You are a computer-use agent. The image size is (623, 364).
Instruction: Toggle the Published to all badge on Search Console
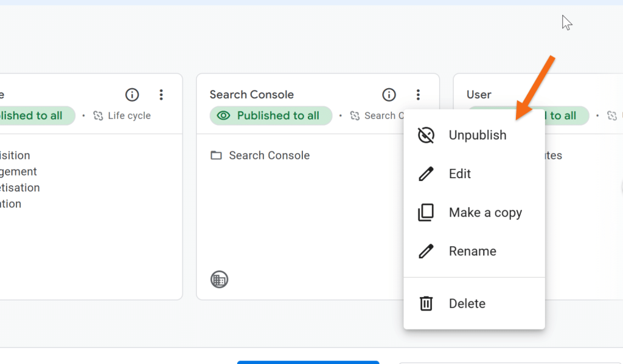pos(270,115)
